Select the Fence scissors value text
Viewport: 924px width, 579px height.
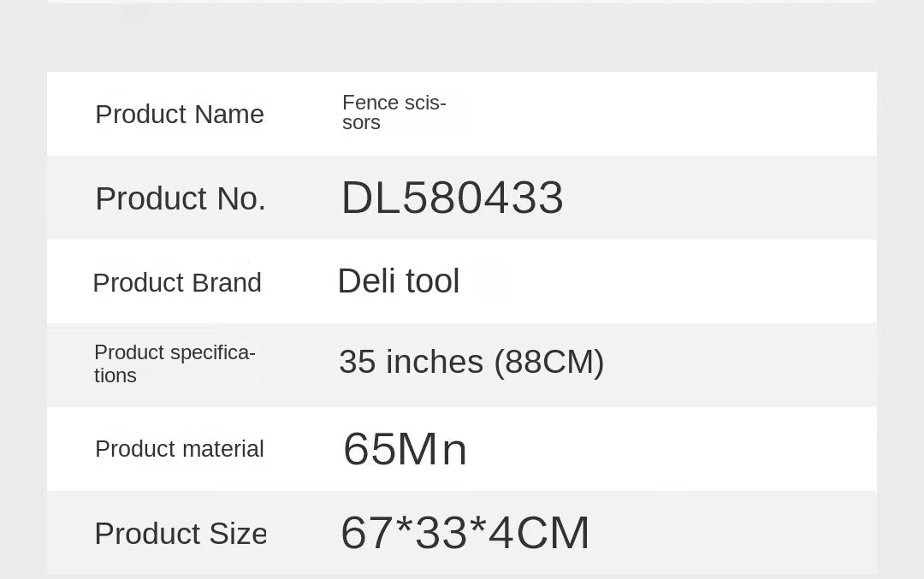[394, 113]
